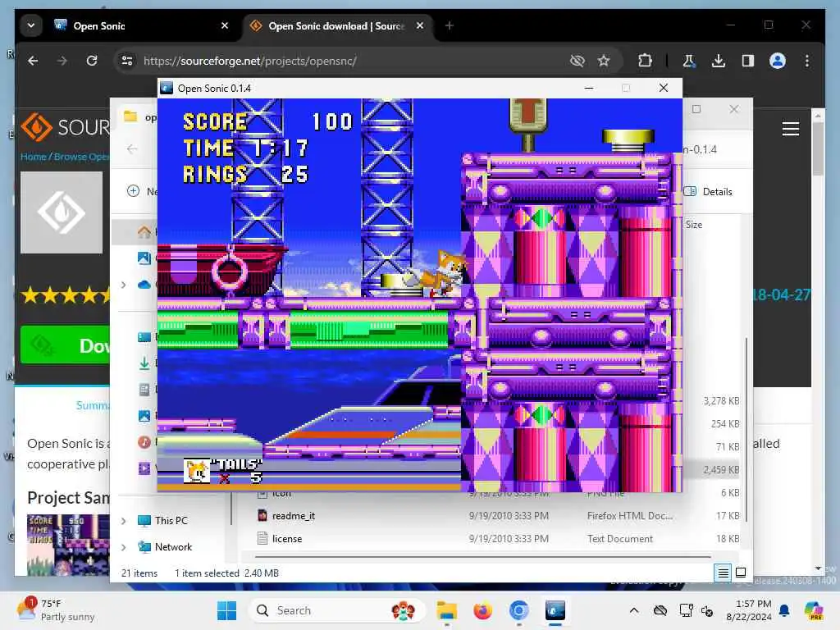Viewport: 840px width, 630px height.
Task: Open the notification bell icon
Action: pyautogui.click(x=784, y=610)
